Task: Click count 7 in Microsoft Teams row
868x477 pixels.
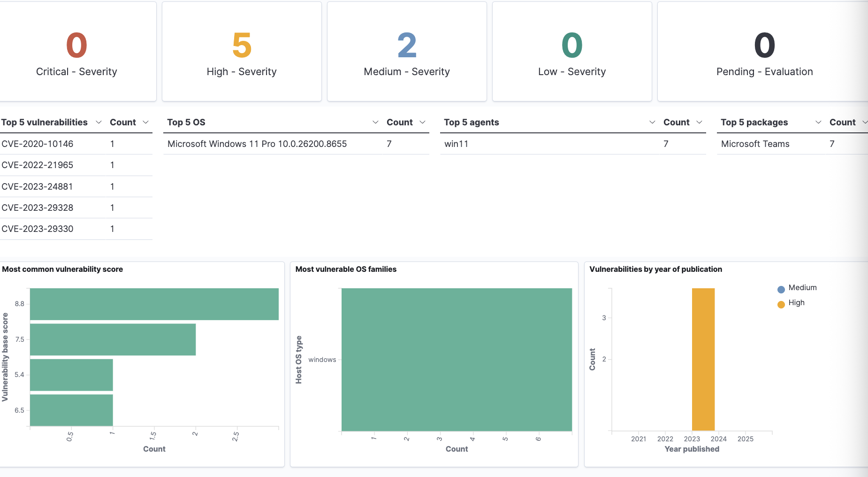Action: (832, 144)
